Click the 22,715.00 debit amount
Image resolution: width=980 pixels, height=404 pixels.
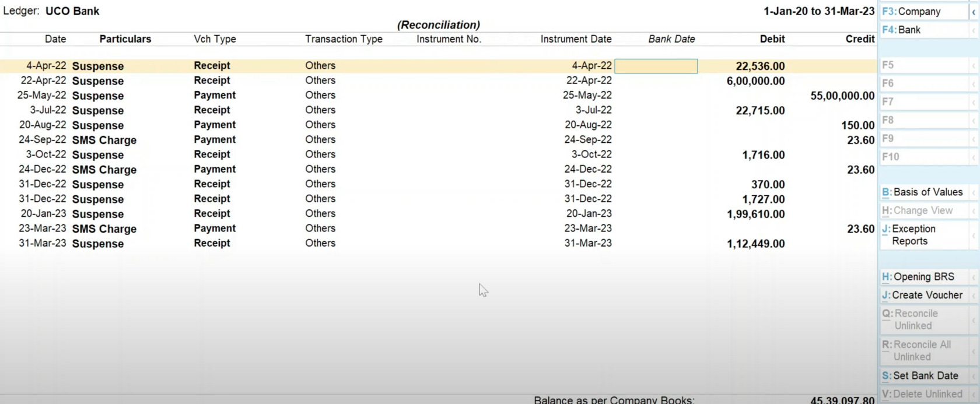760,111
